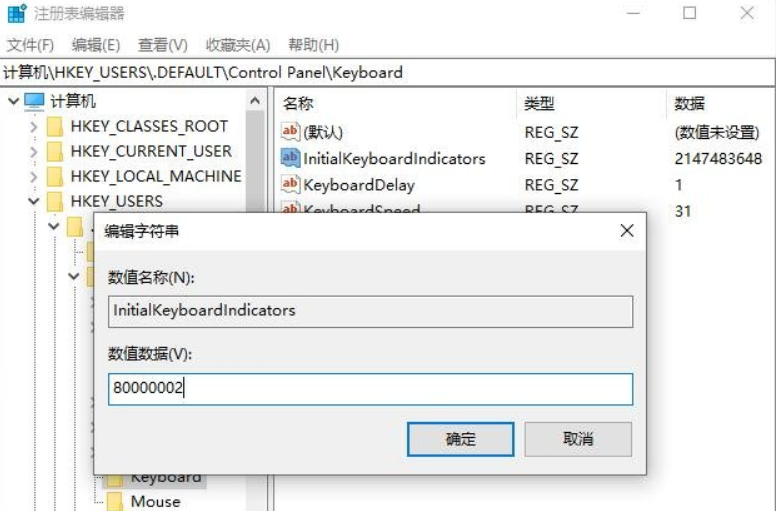Select the computer icon at tree root
This screenshot has height=511, width=776.
(x=34, y=101)
